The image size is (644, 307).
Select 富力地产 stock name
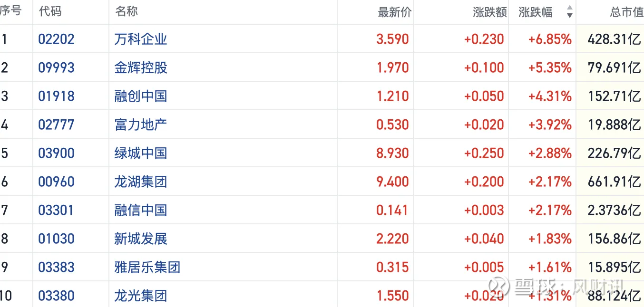[141, 125]
